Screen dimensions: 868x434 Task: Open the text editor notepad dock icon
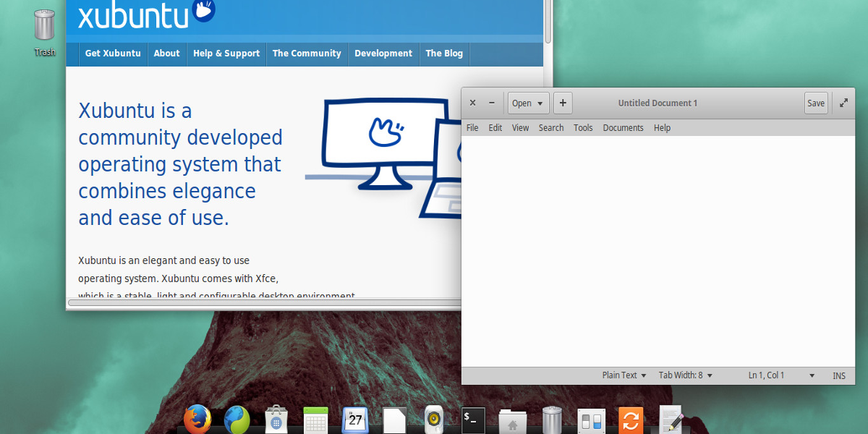(671, 420)
